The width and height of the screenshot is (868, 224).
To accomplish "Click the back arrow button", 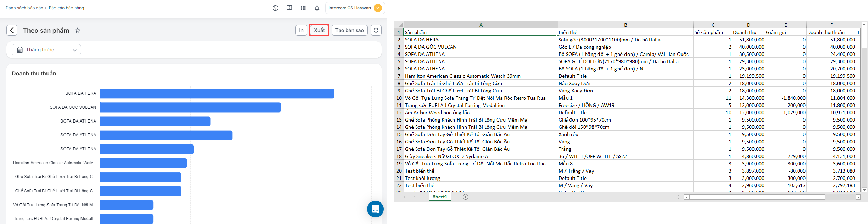I will point(12,30).
